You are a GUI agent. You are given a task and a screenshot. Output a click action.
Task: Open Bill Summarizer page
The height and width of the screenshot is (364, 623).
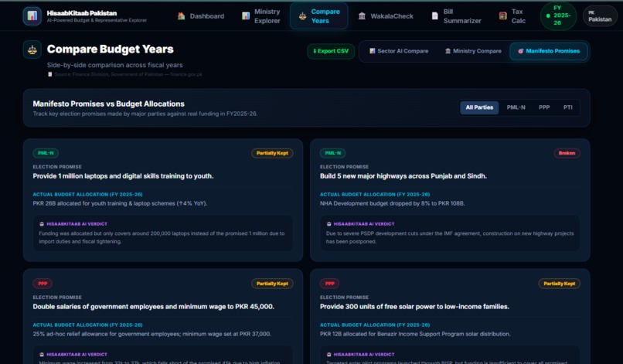click(457, 16)
